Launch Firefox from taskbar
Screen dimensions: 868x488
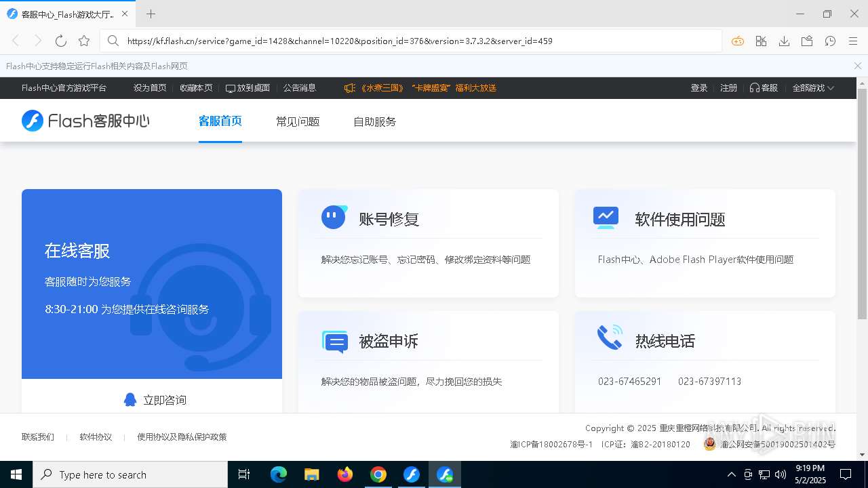345,474
